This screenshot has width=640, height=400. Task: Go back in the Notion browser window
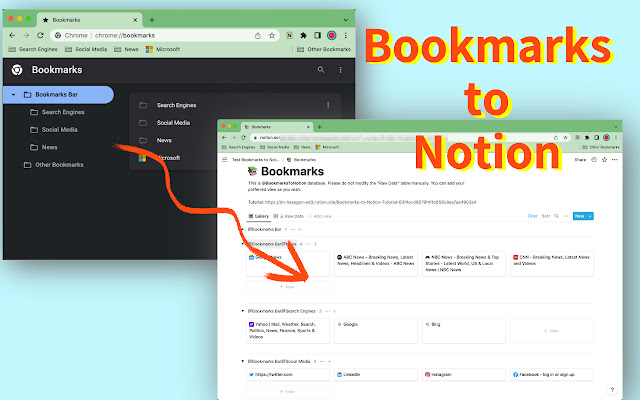[x=224, y=138]
